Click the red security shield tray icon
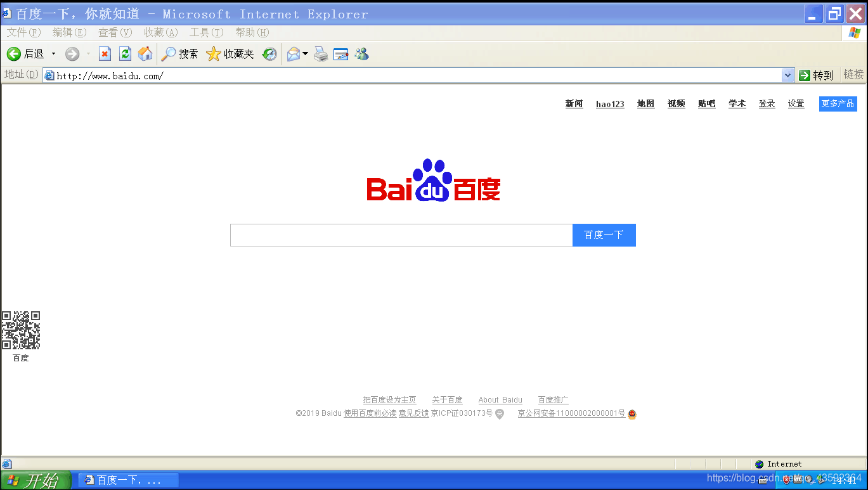Image resolution: width=868 pixels, height=490 pixels. point(786,480)
